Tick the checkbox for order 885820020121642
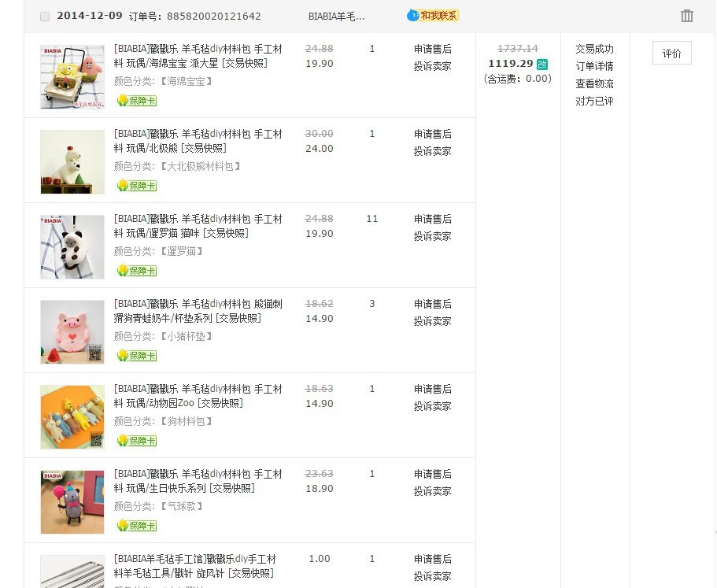717x588 pixels. pos(45,17)
